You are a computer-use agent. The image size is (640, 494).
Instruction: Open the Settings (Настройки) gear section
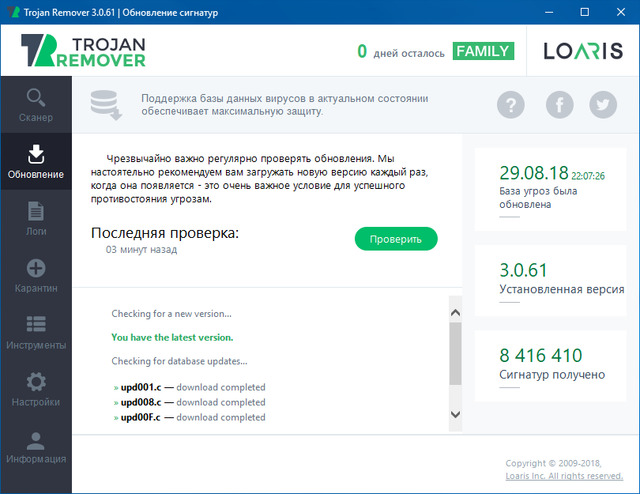click(x=36, y=391)
